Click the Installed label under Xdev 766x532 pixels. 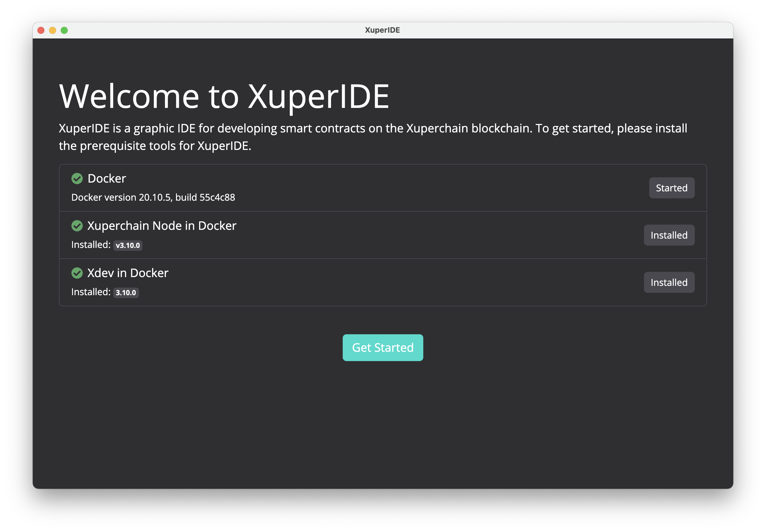[91, 292]
